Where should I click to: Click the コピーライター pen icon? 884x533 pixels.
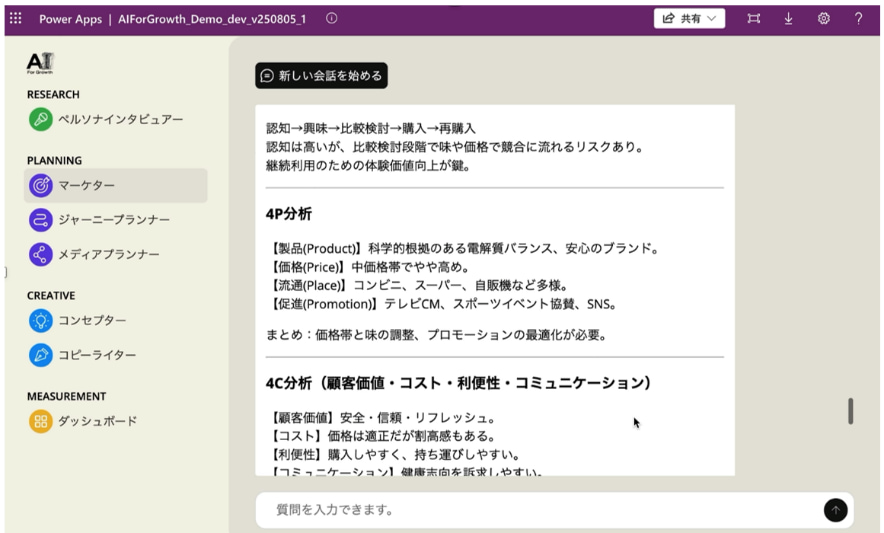coord(40,354)
